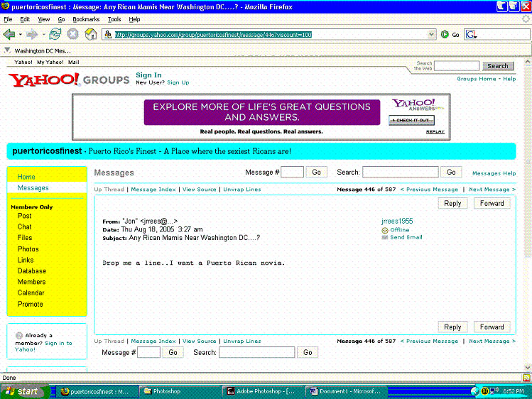Viewport: 532px width, 399px height.
Task: Click the site identity icon in address bar
Action: tap(108, 34)
